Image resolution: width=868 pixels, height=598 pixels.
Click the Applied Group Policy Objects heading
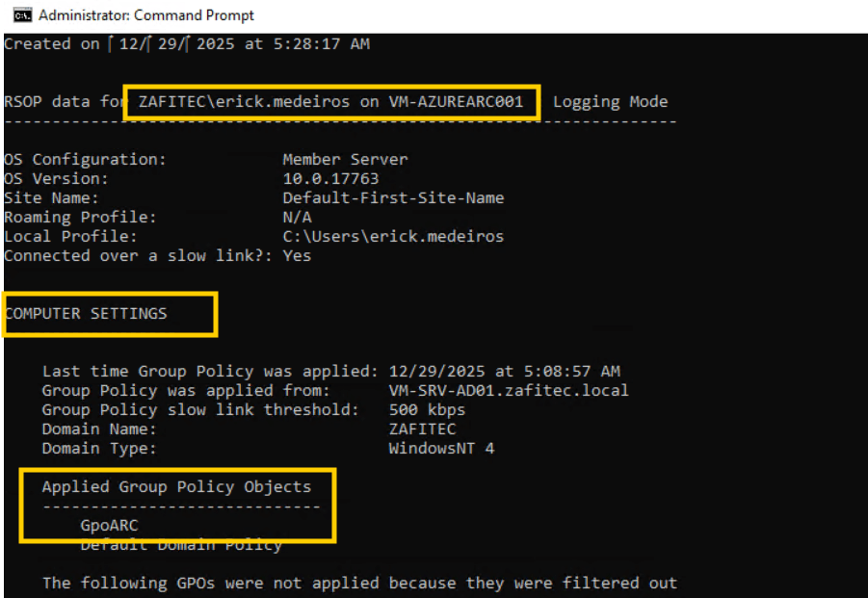click(x=176, y=487)
